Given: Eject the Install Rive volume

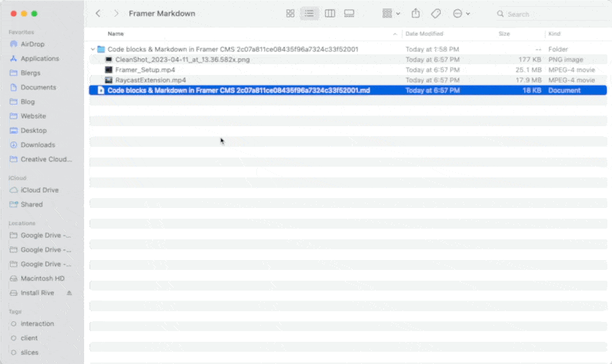Looking at the screenshot, I should (x=70, y=293).
